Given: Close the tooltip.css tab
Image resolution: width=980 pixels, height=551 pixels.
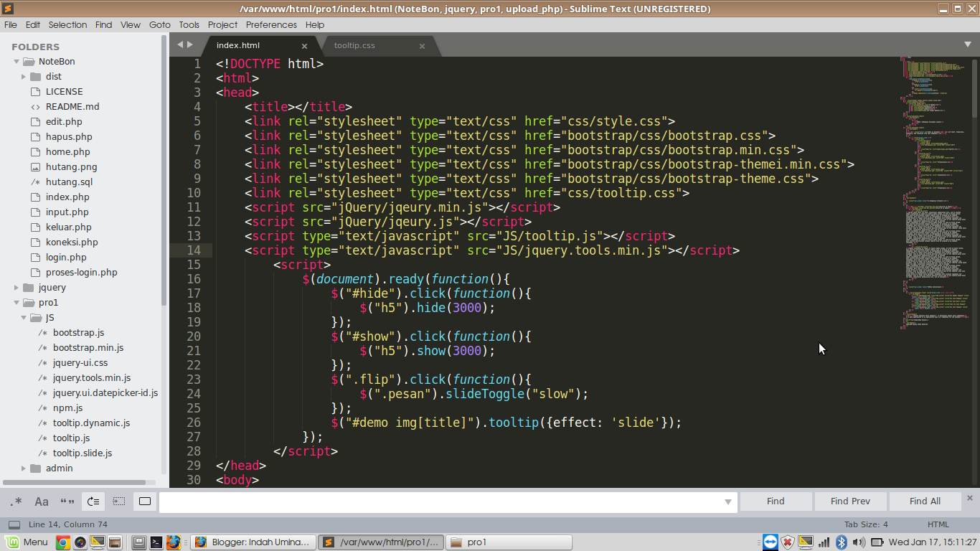Looking at the screenshot, I should (422, 46).
